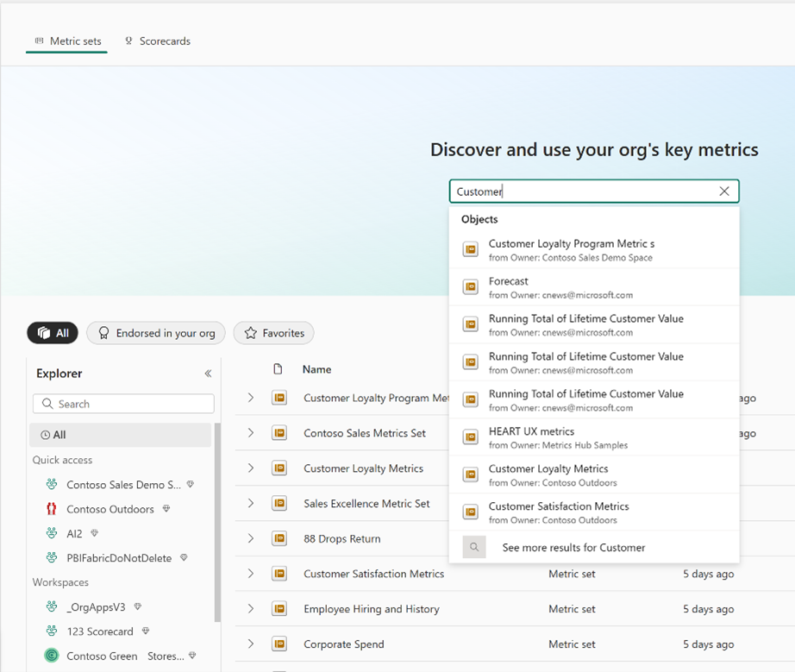Choose Customer Loyalty Metrics suggestion from Contoso Outdoors
The height and width of the screenshot is (672, 795).
point(594,474)
